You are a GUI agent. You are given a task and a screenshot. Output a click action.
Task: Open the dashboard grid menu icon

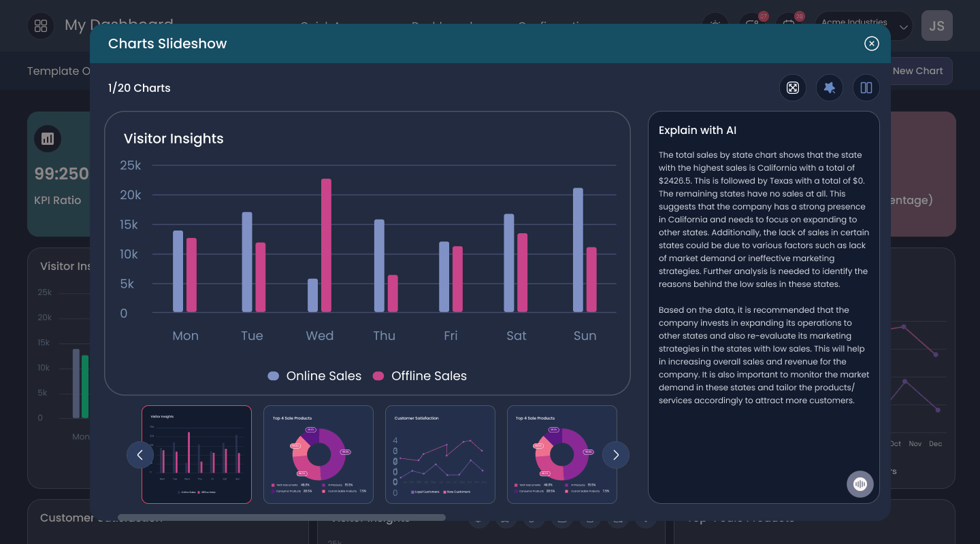click(41, 26)
